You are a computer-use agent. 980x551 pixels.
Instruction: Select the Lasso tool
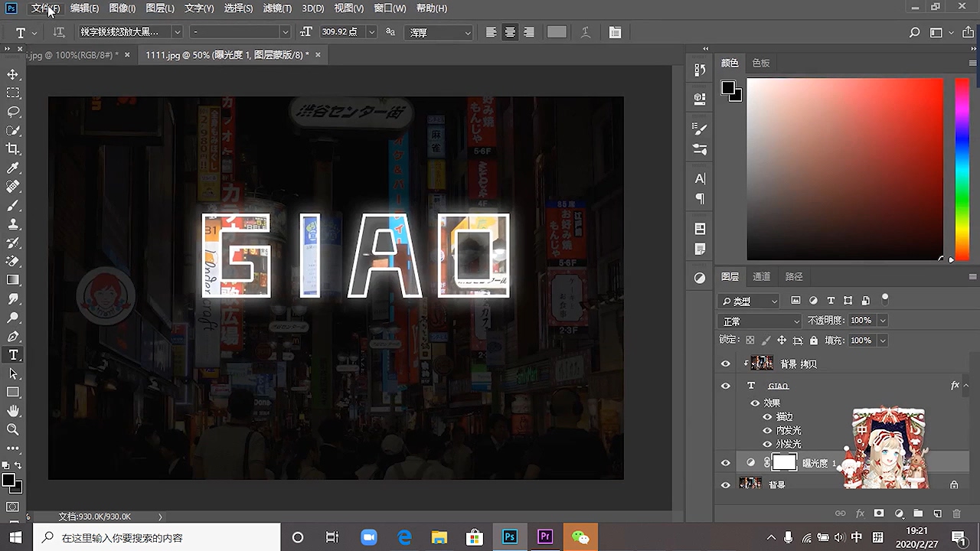pyautogui.click(x=13, y=112)
